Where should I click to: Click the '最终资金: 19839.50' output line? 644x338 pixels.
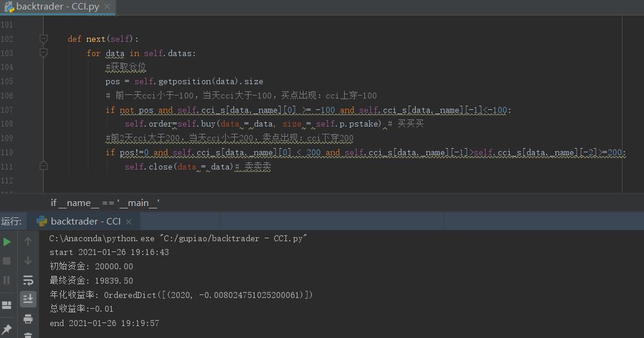pyautogui.click(x=91, y=281)
